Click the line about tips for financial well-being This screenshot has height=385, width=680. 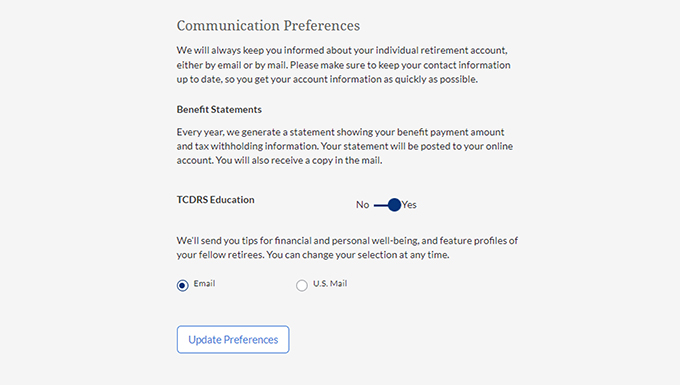[x=347, y=241]
